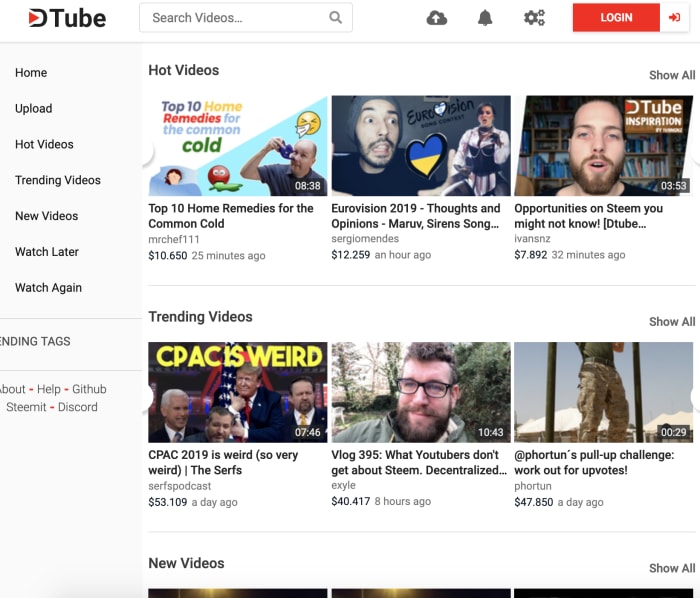Viewport: 700px width, 598px height.
Task: Open the notifications bell
Action: point(485,18)
